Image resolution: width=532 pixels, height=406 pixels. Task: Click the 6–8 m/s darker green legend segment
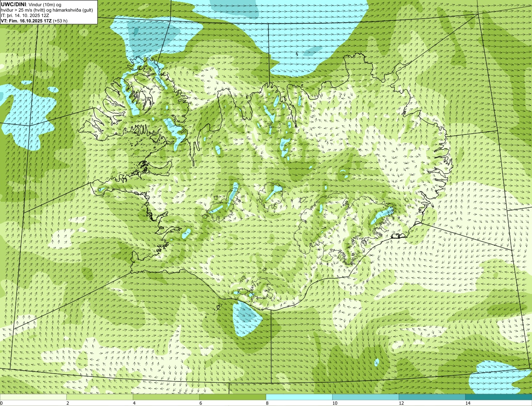(x=233, y=397)
